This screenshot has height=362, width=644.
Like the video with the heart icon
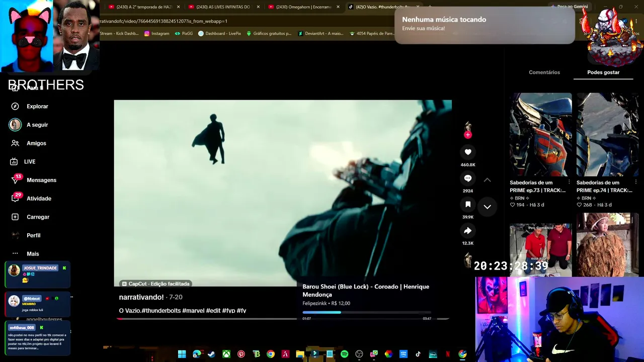click(x=468, y=152)
